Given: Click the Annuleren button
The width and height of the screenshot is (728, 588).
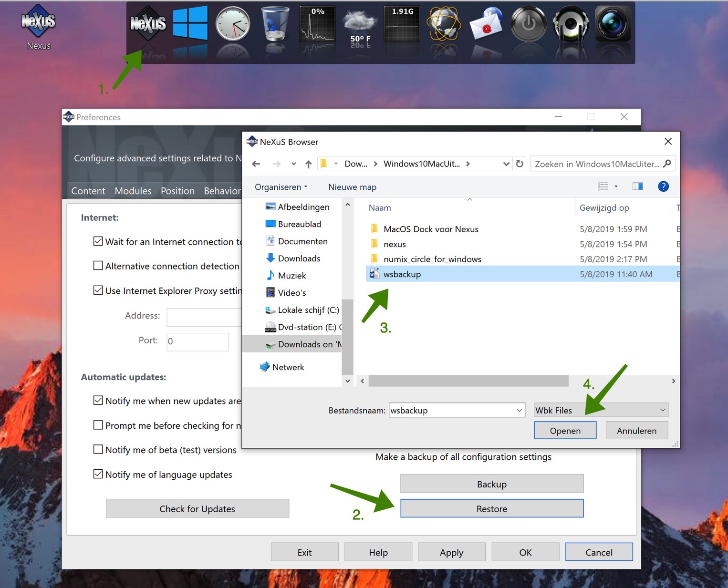Looking at the screenshot, I should click(636, 431).
